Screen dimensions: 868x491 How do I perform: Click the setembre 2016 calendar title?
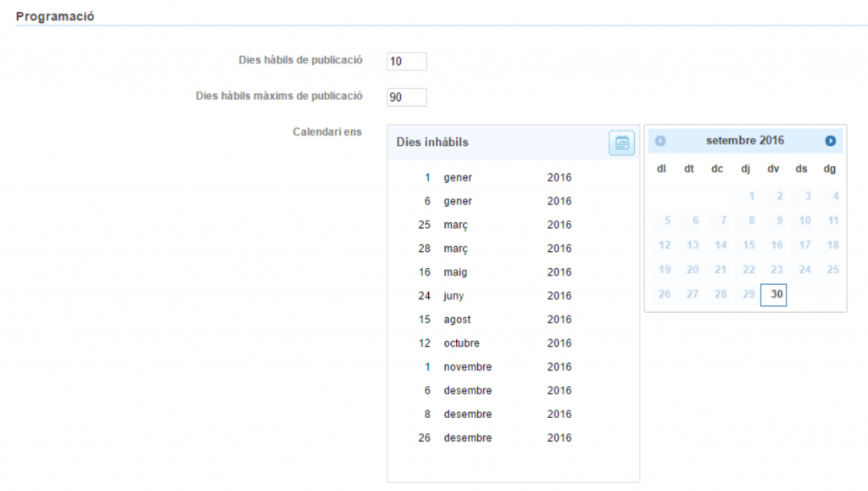point(745,141)
